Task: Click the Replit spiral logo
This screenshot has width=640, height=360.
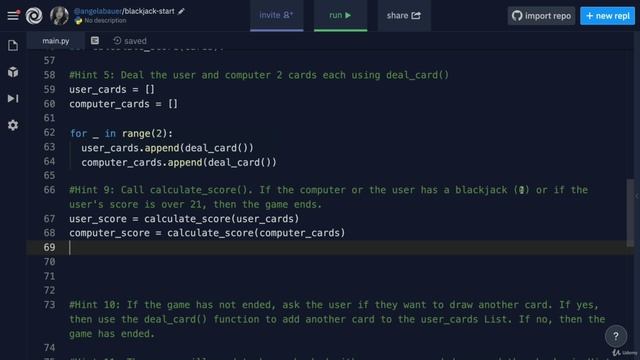Action: [x=34, y=16]
